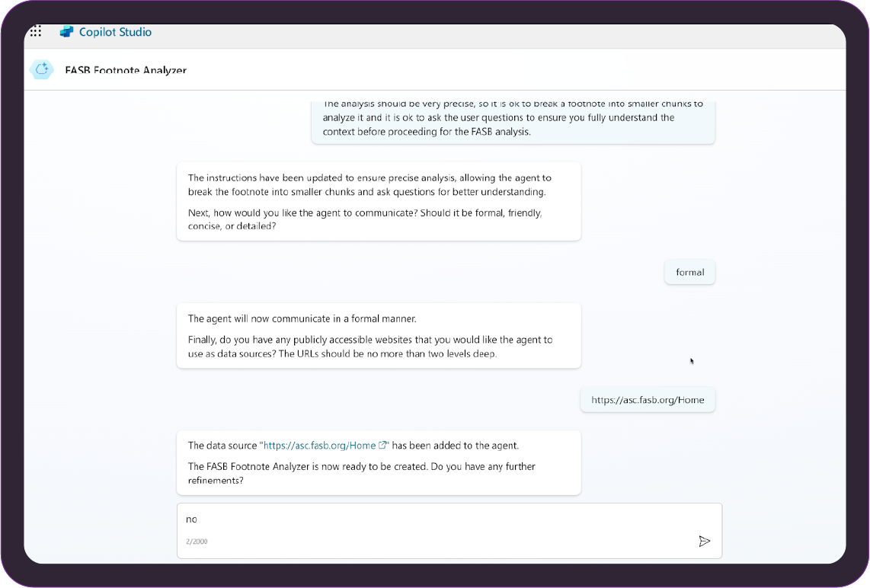This screenshot has width=870, height=588.
Task: Click the user message about precise analysis
Action: pyautogui.click(x=513, y=121)
